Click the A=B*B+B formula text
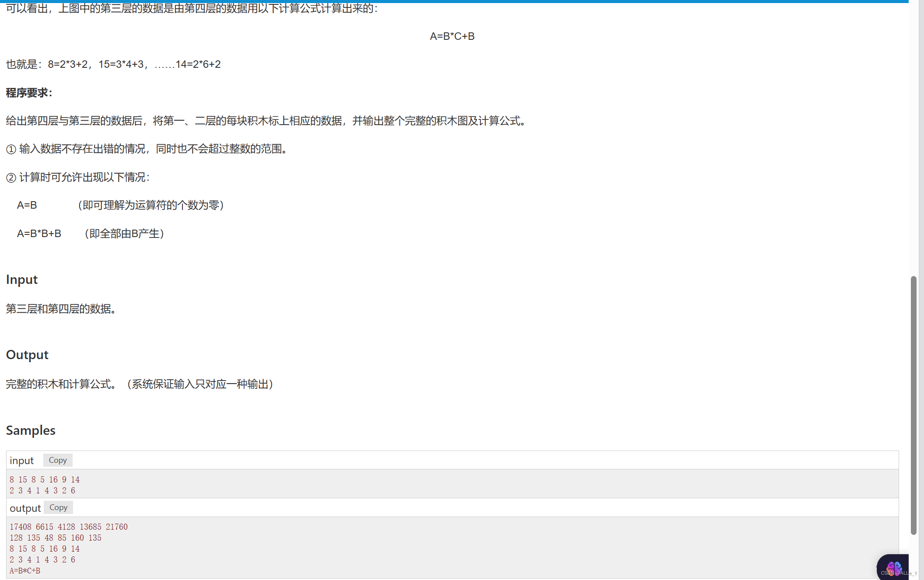The width and height of the screenshot is (924, 580). point(39,234)
